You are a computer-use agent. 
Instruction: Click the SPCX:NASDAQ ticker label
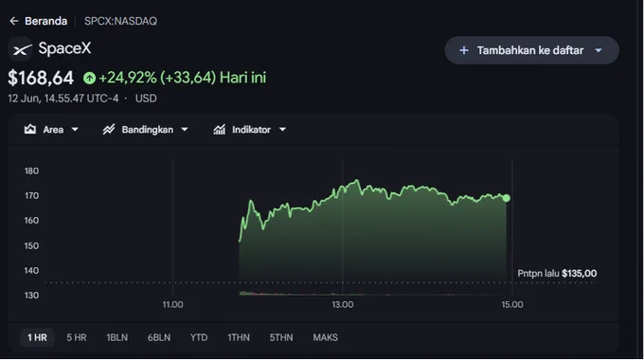[x=121, y=21]
